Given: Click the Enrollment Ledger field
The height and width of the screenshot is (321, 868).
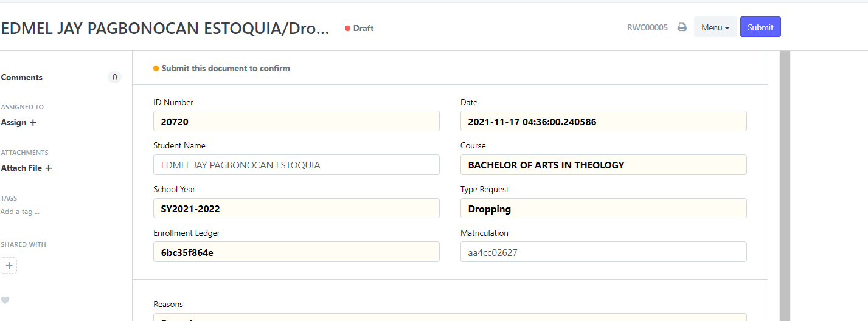Looking at the screenshot, I should pos(296,252).
